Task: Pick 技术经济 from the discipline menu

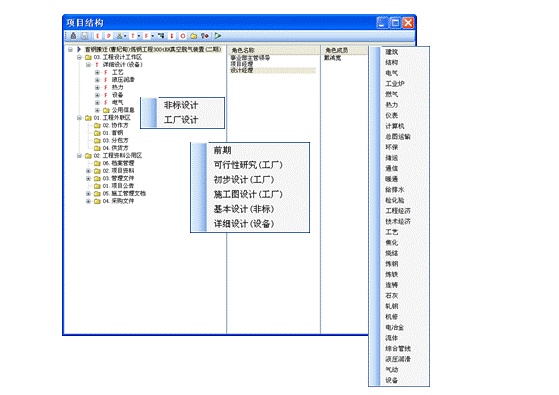Action: 398,221
